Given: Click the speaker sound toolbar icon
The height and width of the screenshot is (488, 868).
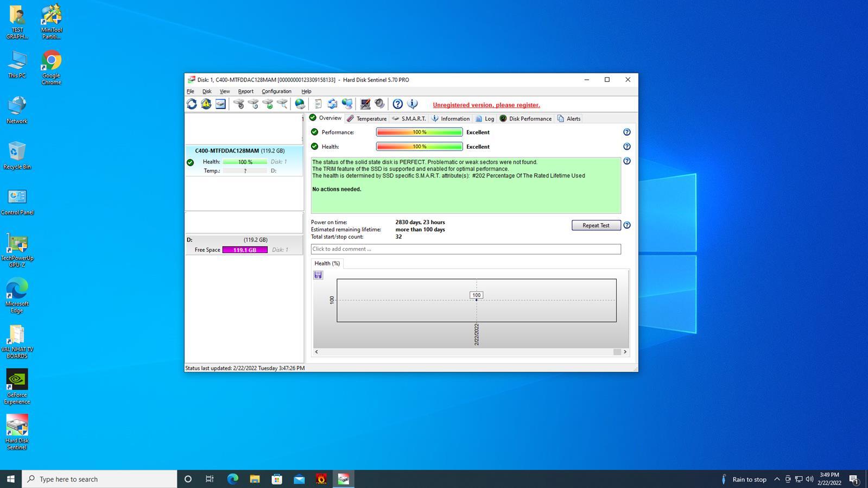Looking at the screenshot, I should [379, 104].
